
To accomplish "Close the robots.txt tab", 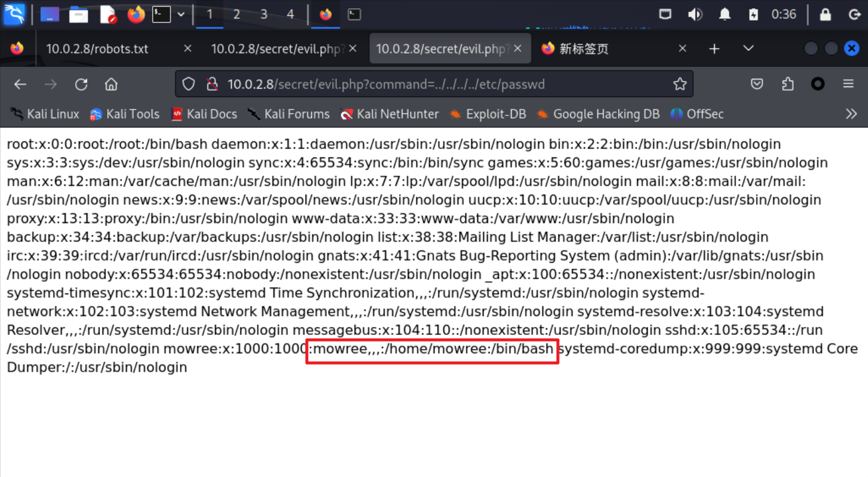I will pos(188,49).
